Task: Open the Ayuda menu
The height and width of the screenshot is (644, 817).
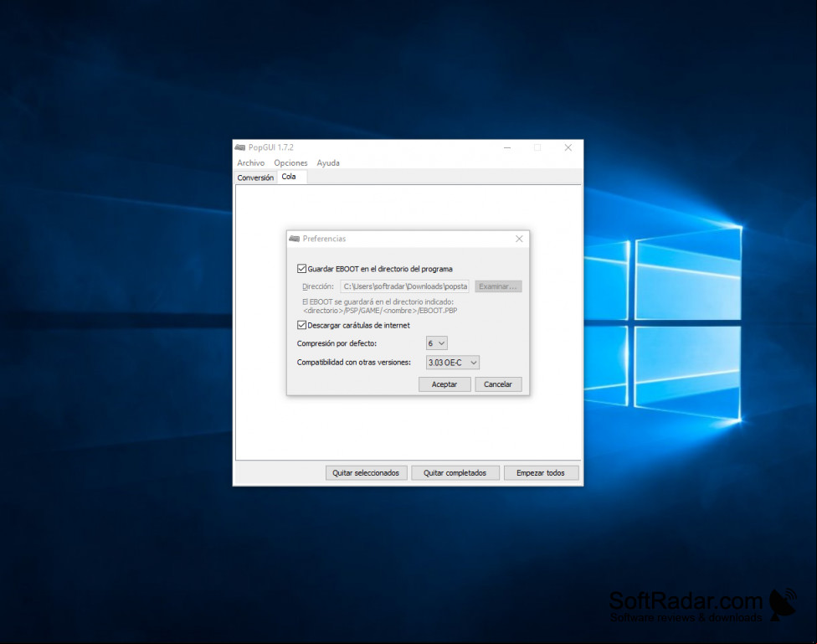Action: [328, 162]
